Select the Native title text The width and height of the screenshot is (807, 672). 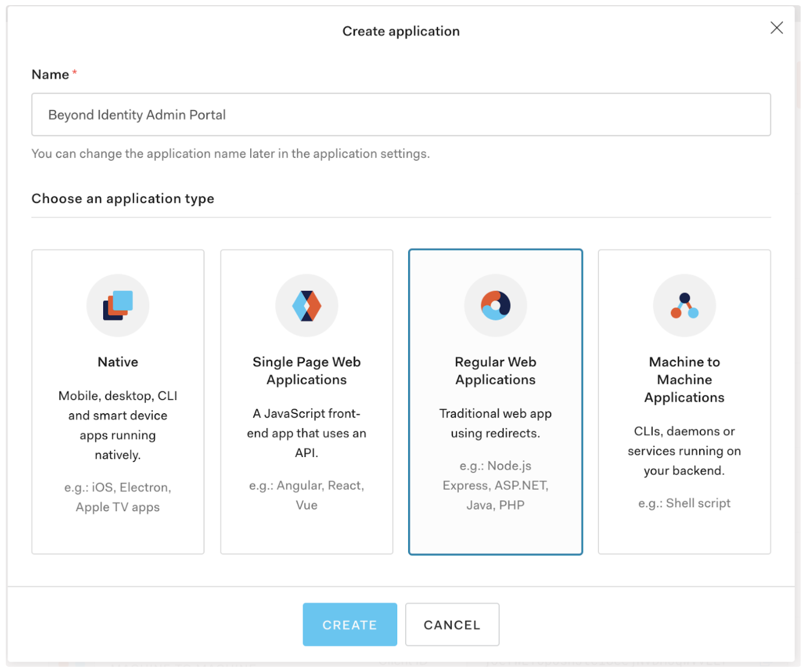tap(118, 362)
